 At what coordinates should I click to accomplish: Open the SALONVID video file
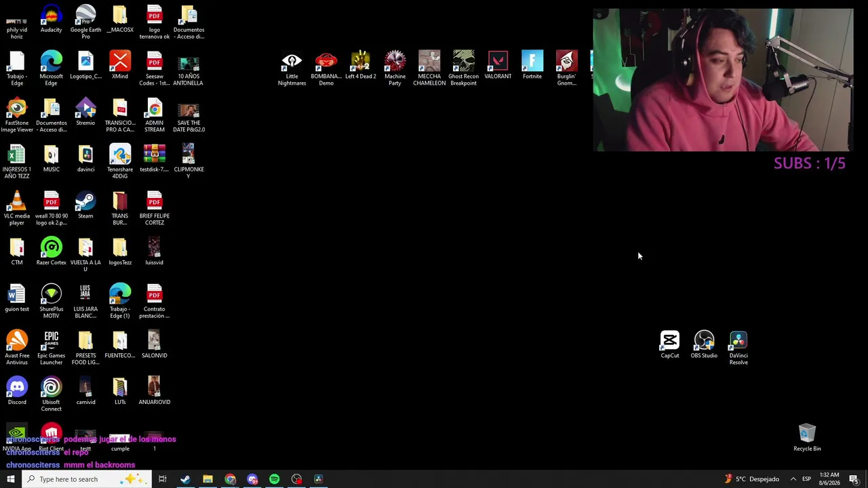[x=154, y=346]
